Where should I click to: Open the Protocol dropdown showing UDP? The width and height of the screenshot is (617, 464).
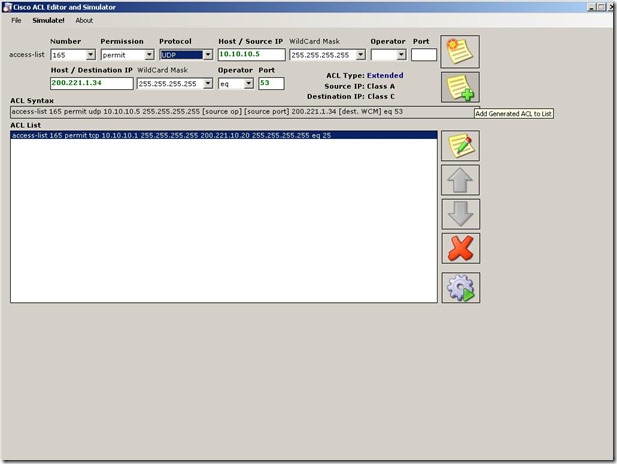208,55
